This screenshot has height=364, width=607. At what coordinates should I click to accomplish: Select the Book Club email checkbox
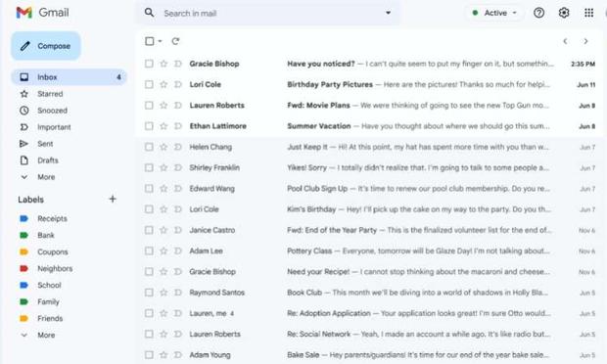pos(149,293)
